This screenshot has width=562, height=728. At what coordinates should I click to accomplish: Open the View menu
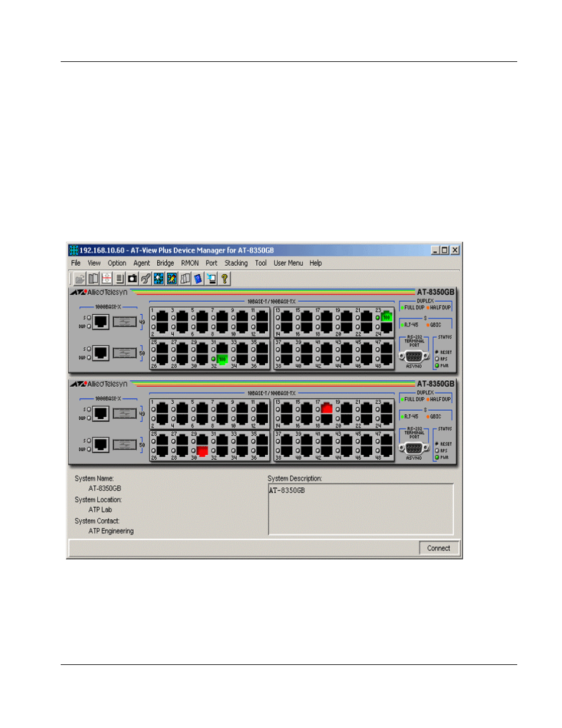point(94,263)
